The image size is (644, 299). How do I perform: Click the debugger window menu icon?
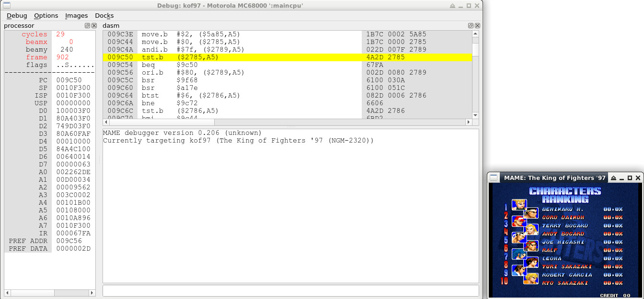[7, 6]
